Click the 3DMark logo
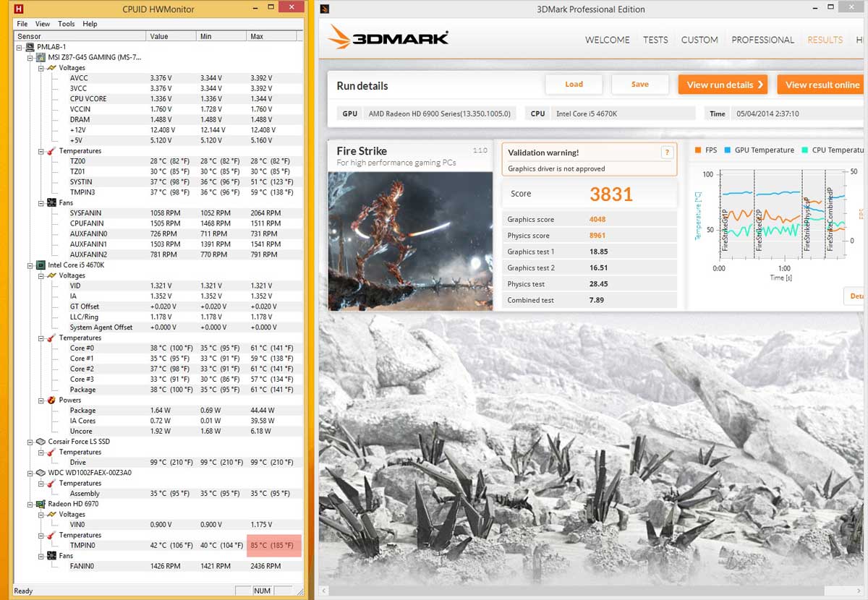The height and width of the screenshot is (600, 868). coord(388,38)
